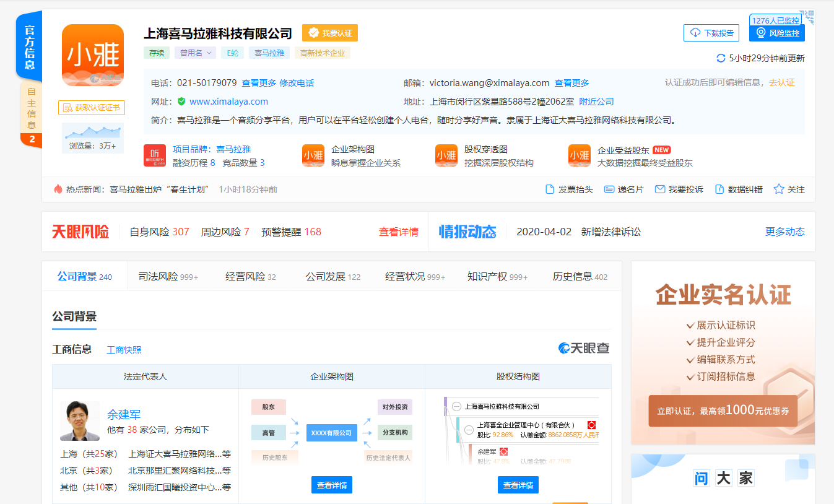Click 查看更多 next to the email address

click(x=571, y=83)
